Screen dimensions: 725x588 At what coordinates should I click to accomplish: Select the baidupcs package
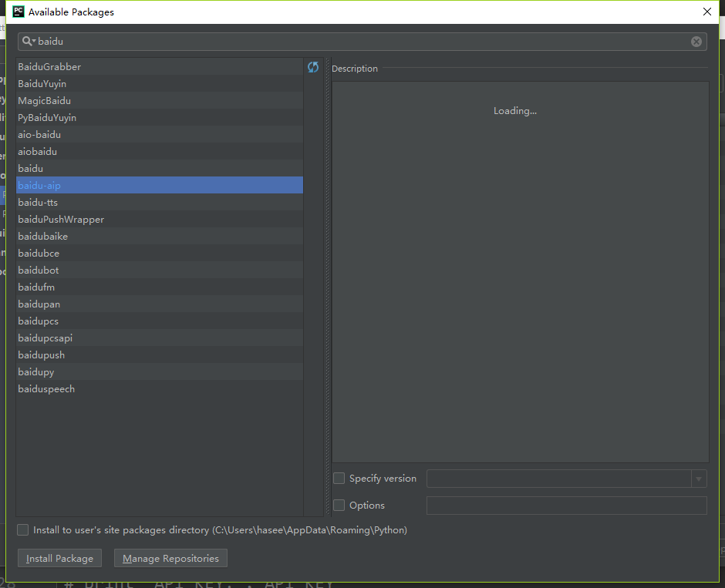tap(160, 321)
